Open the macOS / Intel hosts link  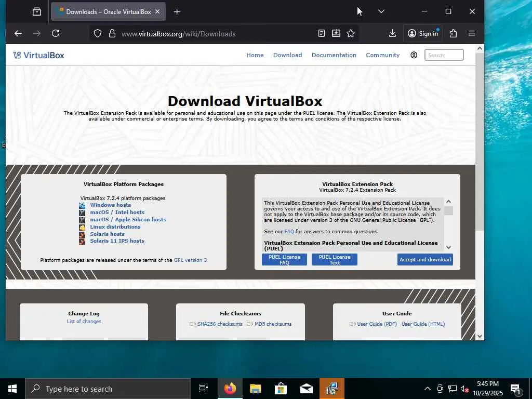[x=117, y=212]
